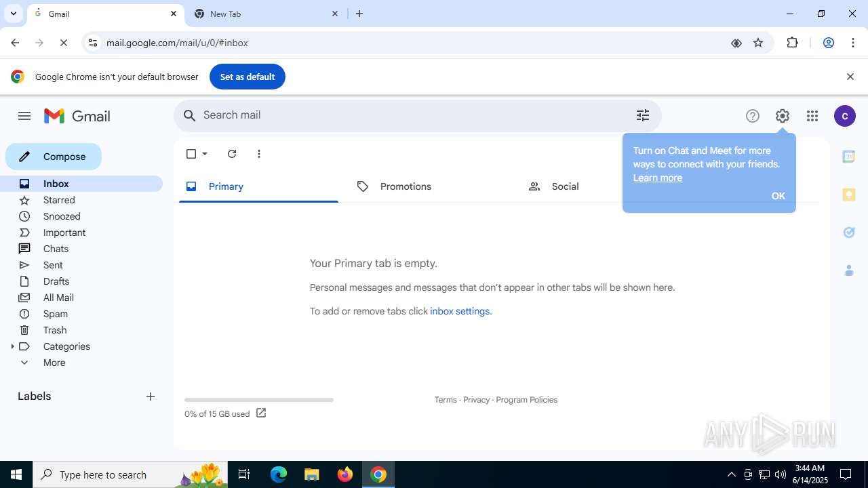
Task: Refresh the inbox
Action: [232, 154]
